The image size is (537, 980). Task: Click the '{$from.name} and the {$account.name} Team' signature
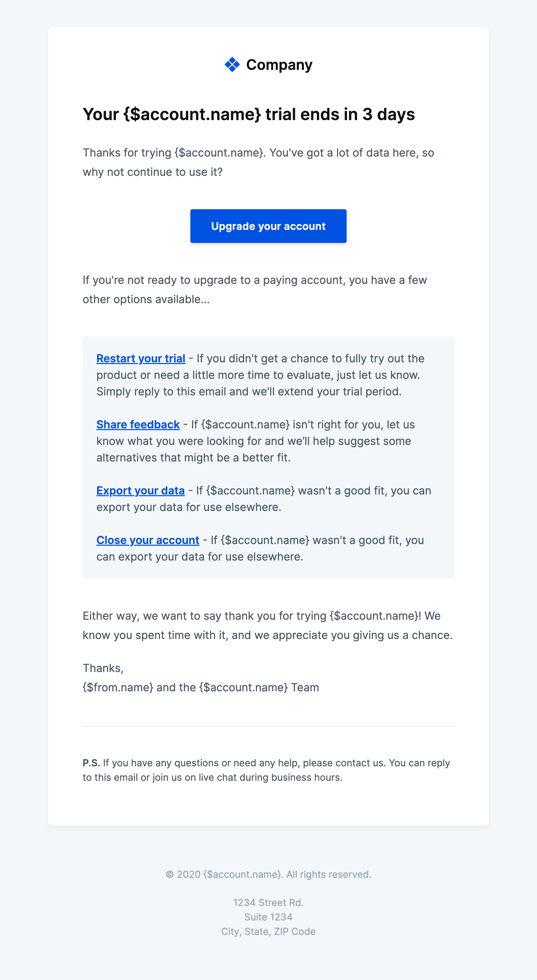tap(201, 688)
